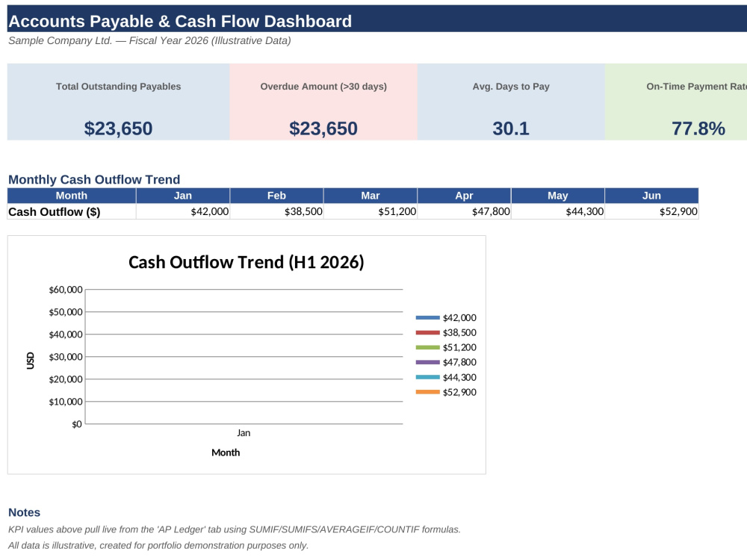Select the Total Outstanding Payables label
Viewport: 747px width, 560px height.
[x=118, y=87]
